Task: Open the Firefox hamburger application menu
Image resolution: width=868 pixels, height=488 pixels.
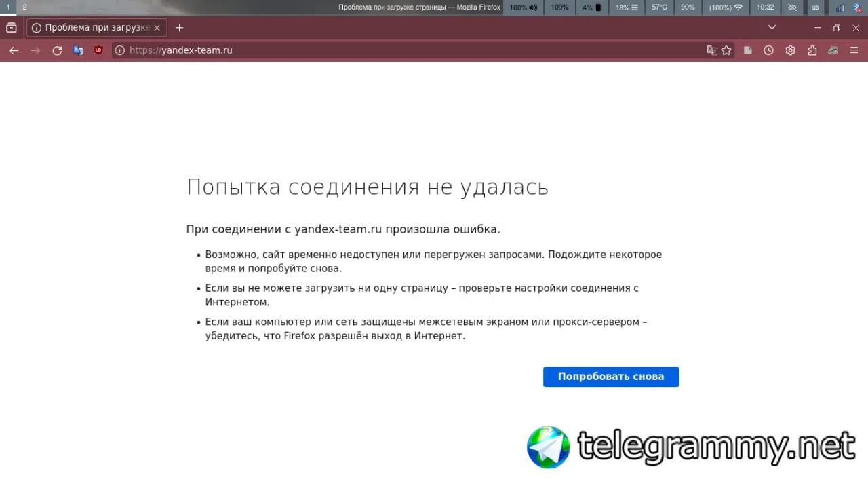Action: click(854, 50)
